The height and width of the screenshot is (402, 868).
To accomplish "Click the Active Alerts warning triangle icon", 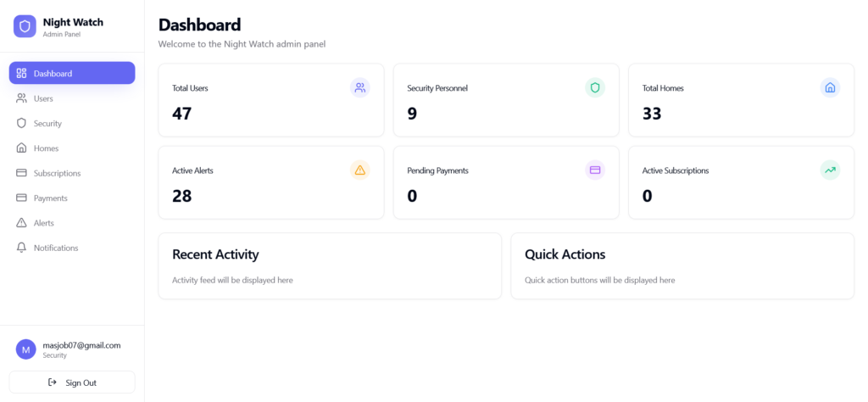I will click(360, 170).
